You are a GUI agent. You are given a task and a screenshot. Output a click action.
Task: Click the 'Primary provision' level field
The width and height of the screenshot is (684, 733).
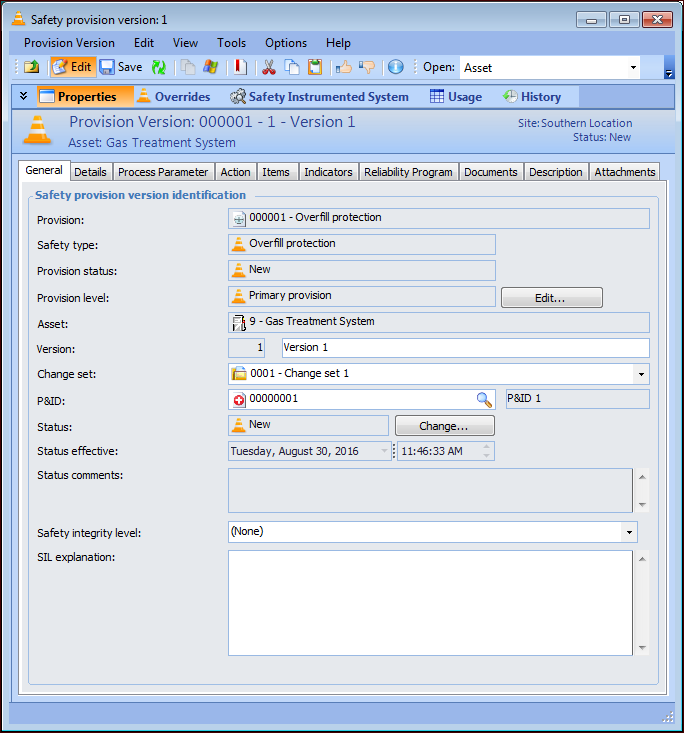tap(362, 296)
